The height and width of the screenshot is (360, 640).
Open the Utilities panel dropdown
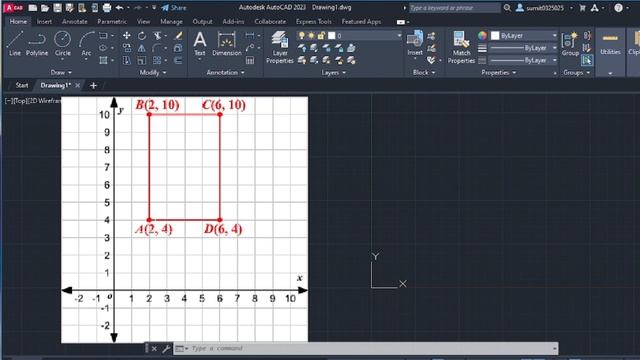click(x=610, y=73)
